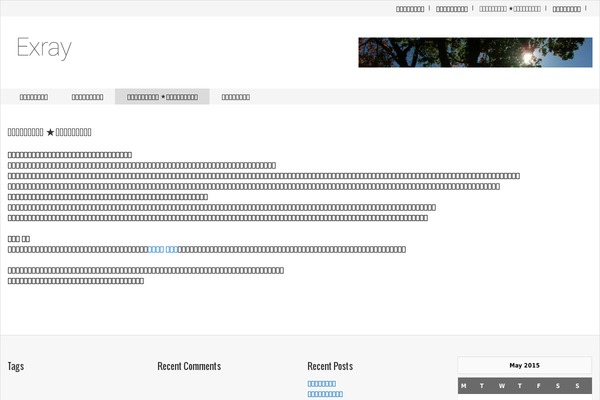Click the page heading containing a star

click(49, 132)
